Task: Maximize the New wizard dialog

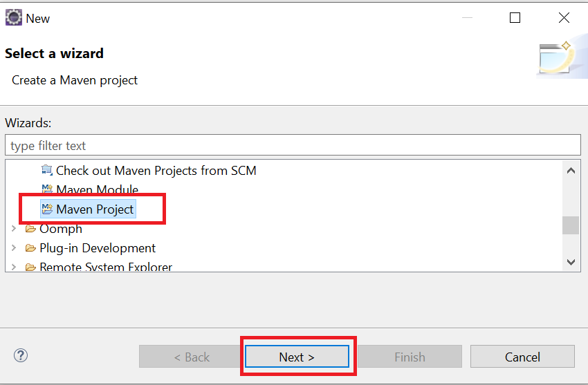Action: tap(515, 18)
